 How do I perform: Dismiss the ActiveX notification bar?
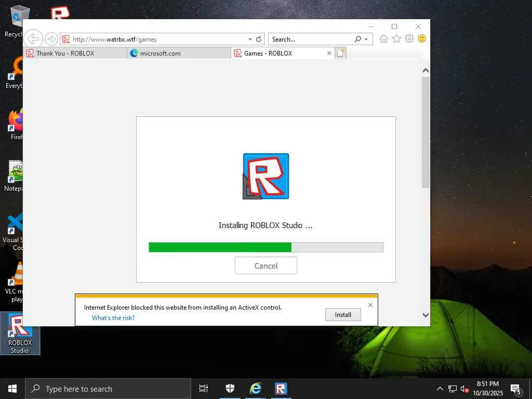click(370, 305)
